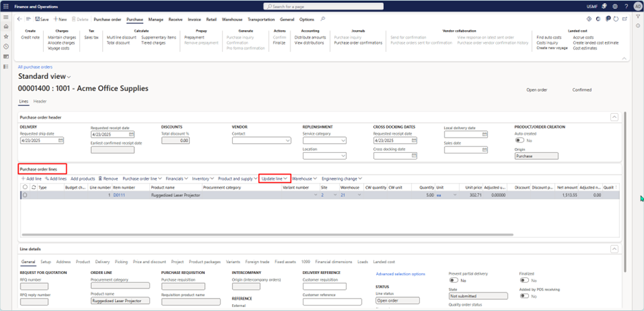Click Add products button
The image size is (644, 311).
82,179
